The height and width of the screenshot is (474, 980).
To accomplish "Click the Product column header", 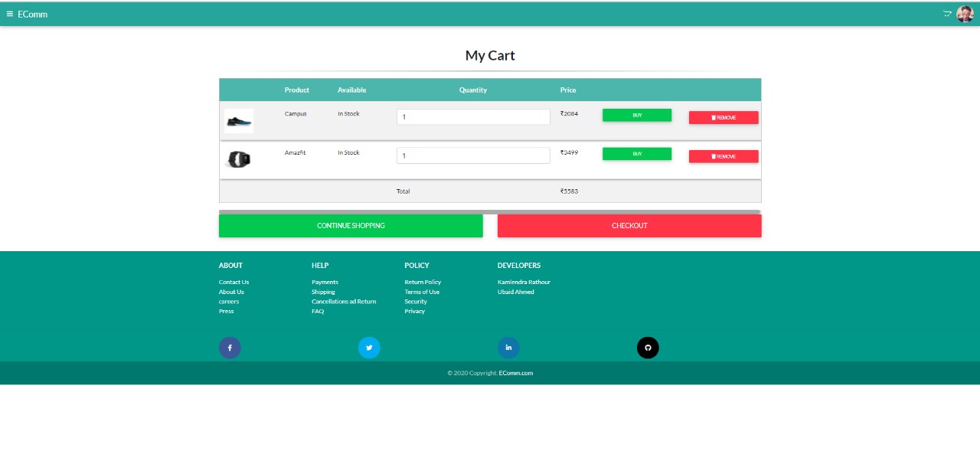I will click(x=297, y=90).
